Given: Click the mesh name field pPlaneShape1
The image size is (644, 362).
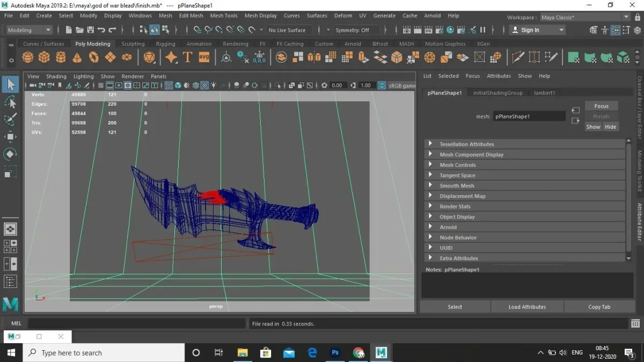Looking at the screenshot, I should coord(529,116).
